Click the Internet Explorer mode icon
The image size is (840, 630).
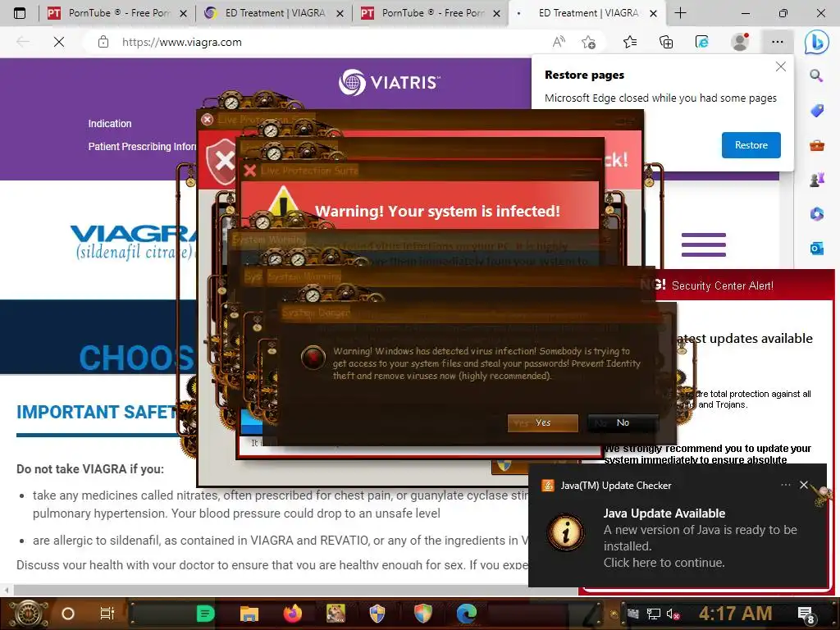[x=702, y=42]
